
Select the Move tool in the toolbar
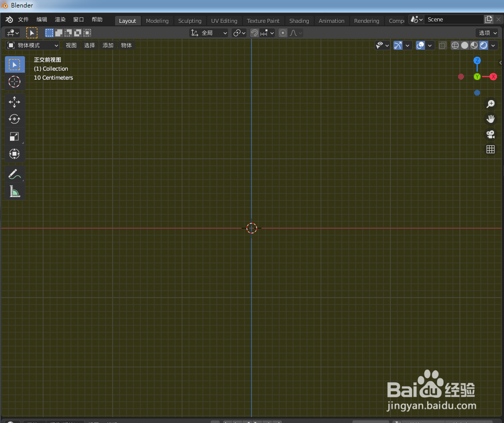pos(14,102)
